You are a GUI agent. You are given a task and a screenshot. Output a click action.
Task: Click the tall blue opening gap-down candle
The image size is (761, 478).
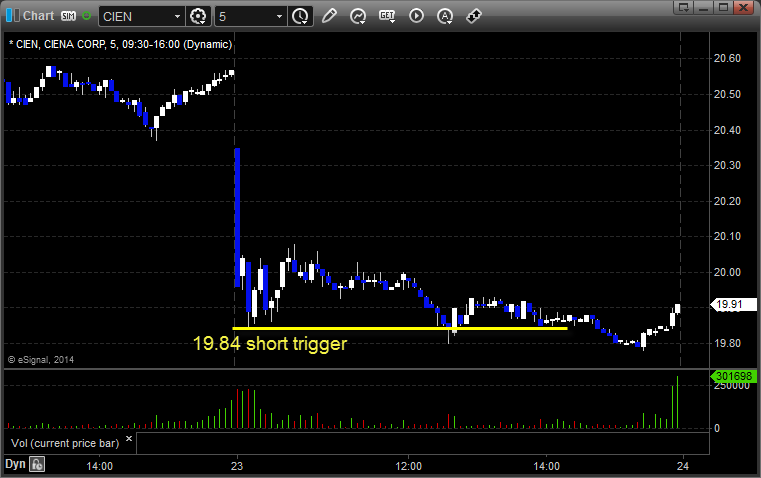(237, 218)
